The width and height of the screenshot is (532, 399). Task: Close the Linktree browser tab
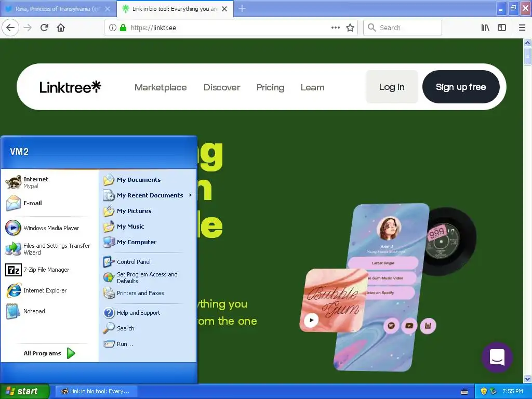(224, 9)
